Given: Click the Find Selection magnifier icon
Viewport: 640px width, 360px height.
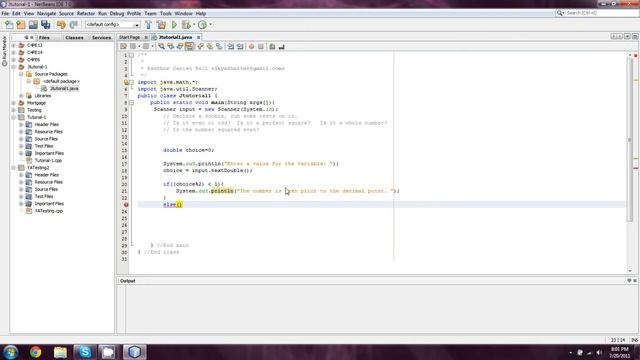Looking at the screenshot, I should tap(162, 47).
